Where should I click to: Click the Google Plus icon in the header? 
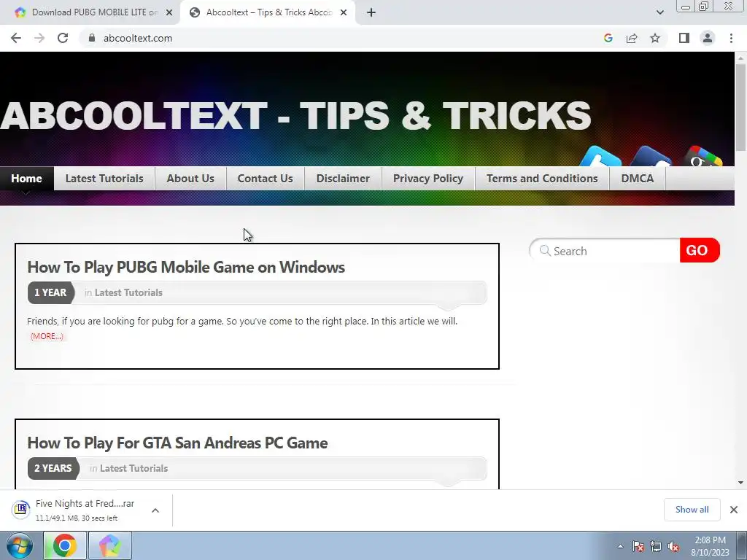pyautogui.click(x=701, y=157)
